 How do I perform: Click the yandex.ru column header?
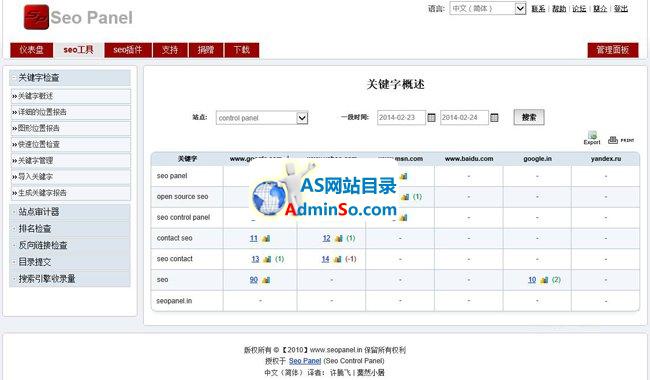coord(606,159)
